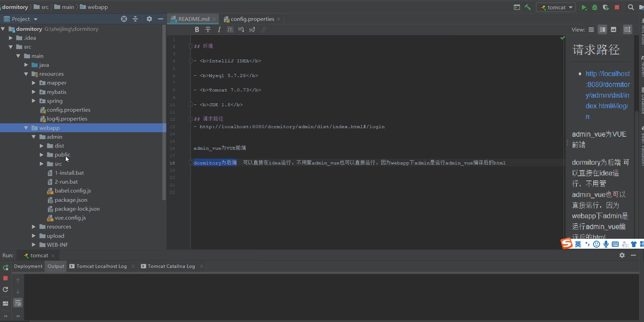Expand the dist folder
This screenshot has height=322, width=644.
click(41, 146)
